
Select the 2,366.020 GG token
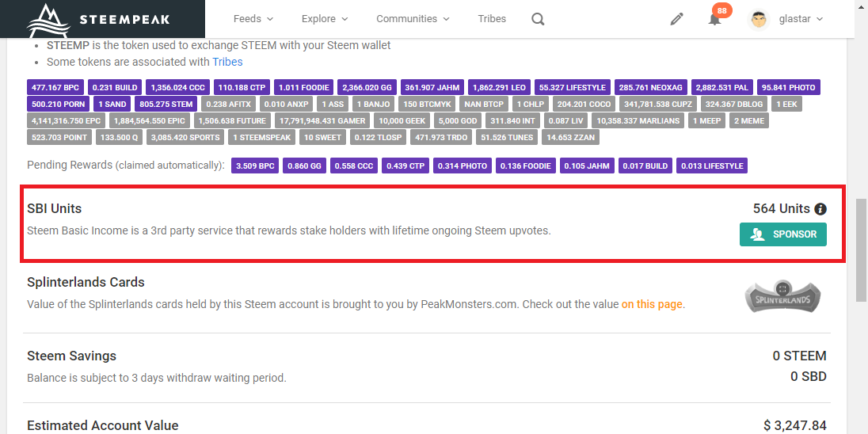click(367, 87)
